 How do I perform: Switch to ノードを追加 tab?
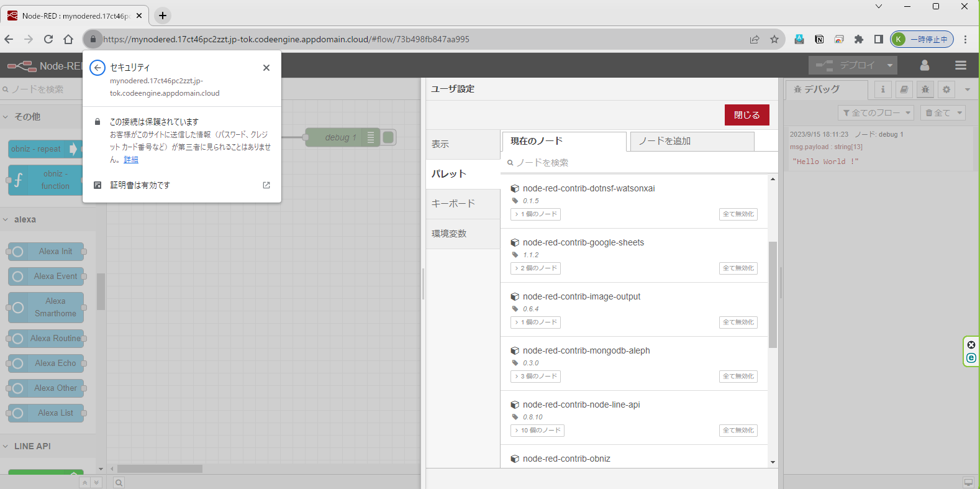point(692,141)
